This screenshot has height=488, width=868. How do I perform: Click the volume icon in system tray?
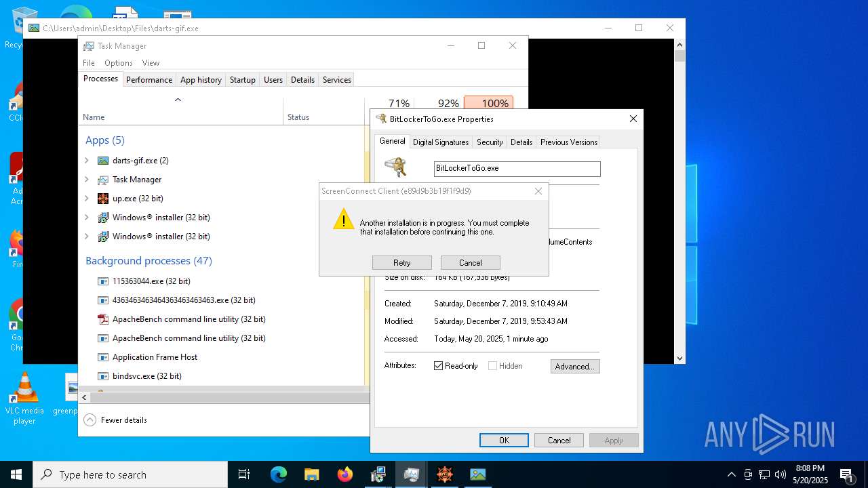781,474
